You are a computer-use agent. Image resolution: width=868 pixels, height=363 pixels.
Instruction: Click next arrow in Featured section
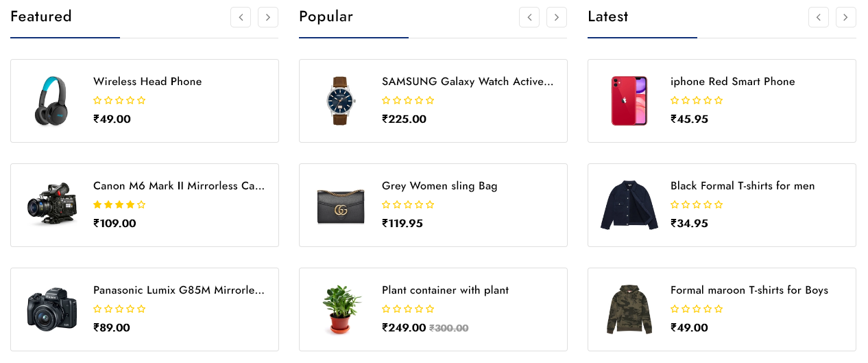[268, 17]
